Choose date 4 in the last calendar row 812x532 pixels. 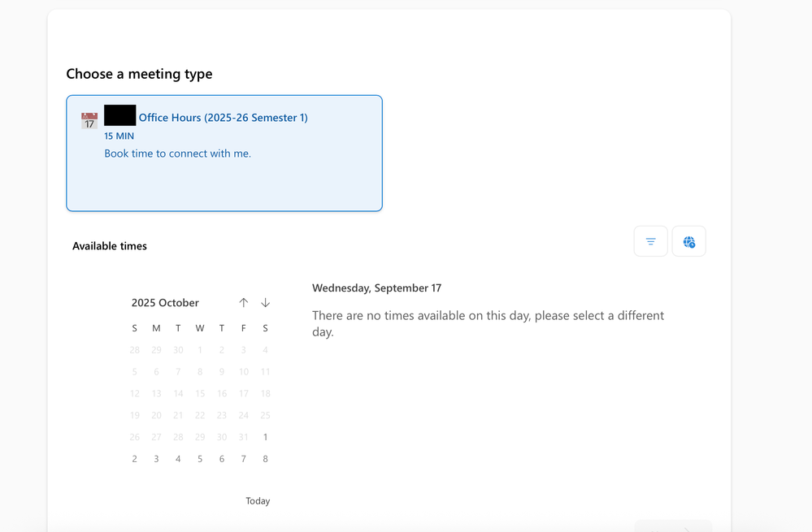178,459
